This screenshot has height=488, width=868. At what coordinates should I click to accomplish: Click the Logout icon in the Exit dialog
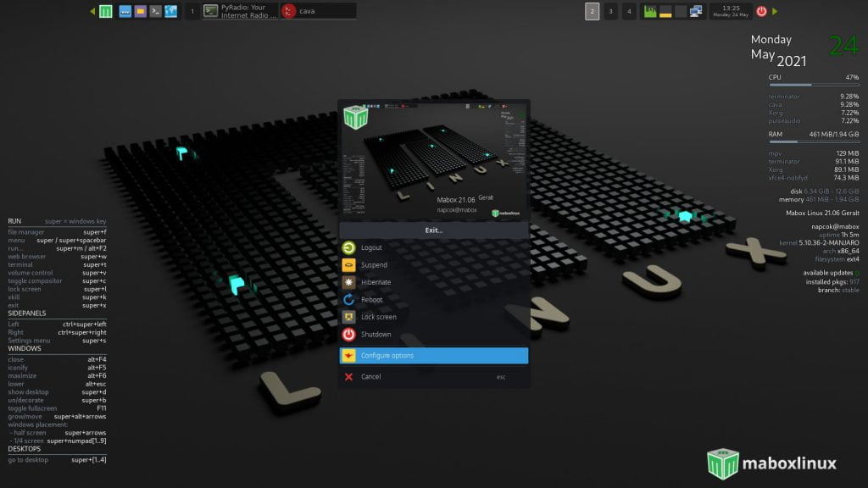348,247
